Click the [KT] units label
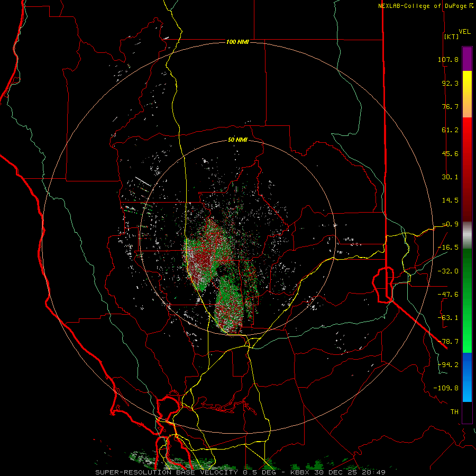 [x=452, y=36]
